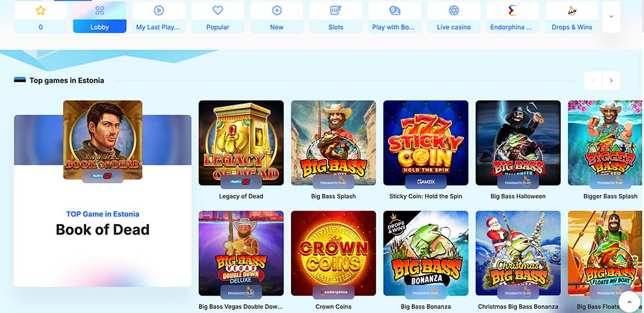The width and height of the screenshot is (644, 313).
Task: Select the Popular heart icon
Action: coord(218,11)
